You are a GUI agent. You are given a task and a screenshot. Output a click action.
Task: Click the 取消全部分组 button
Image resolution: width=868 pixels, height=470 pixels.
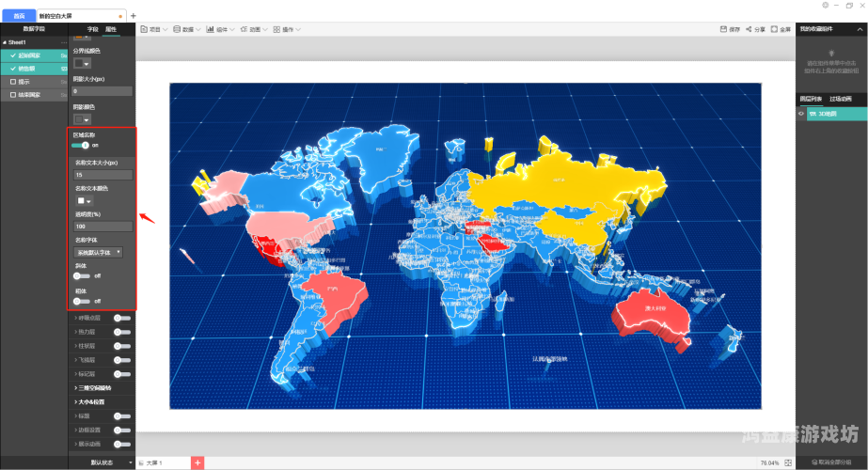coord(831,462)
